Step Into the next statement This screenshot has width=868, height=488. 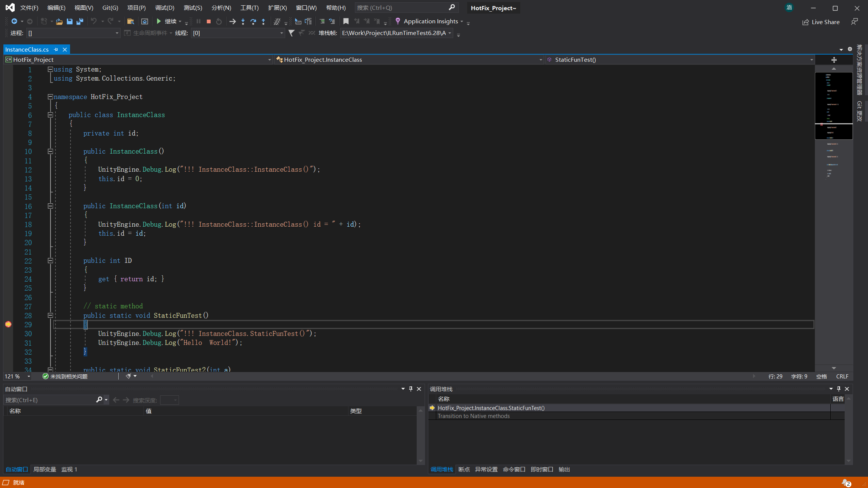pyautogui.click(x=243, y=21)
